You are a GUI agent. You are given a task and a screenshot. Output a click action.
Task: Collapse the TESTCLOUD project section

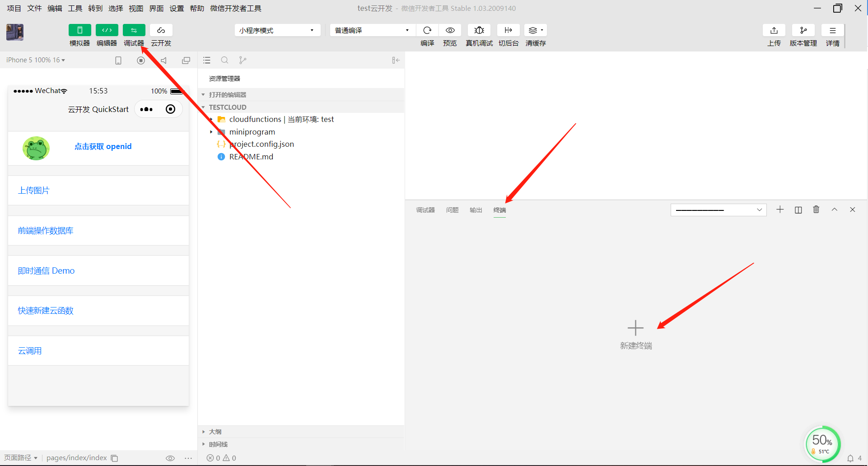coord(301,107)
